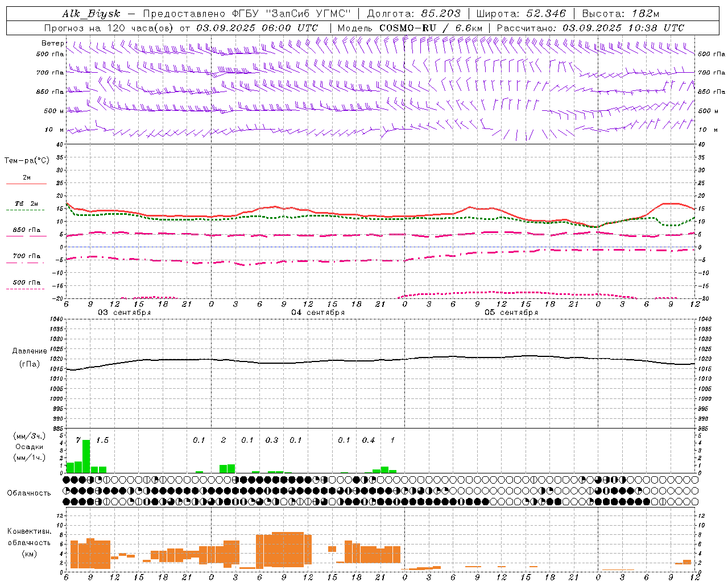Click the "Тем-ра(°C)" panel label

point(27,160)
